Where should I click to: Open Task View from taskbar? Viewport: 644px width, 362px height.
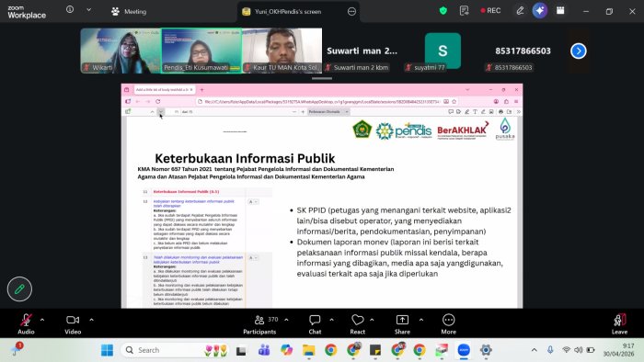pos(241,350)
